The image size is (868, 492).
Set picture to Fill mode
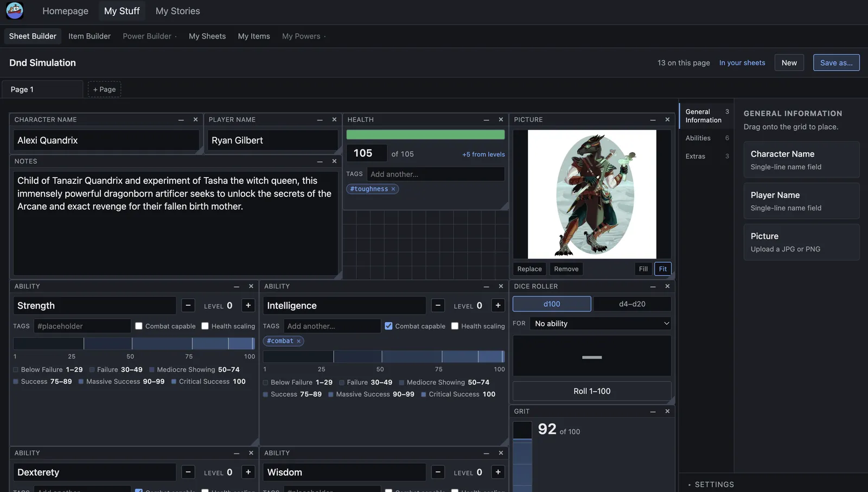pos(643,269)
